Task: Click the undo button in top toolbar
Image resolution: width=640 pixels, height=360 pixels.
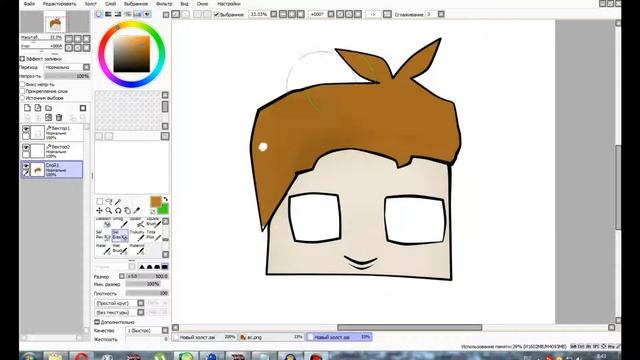Action: (176, 14)
